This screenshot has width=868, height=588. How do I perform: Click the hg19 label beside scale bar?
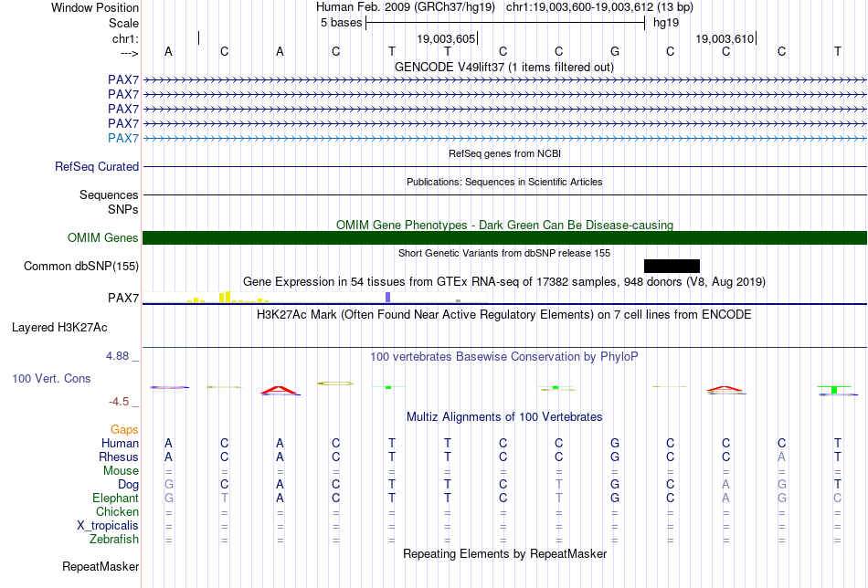[666, 23]
